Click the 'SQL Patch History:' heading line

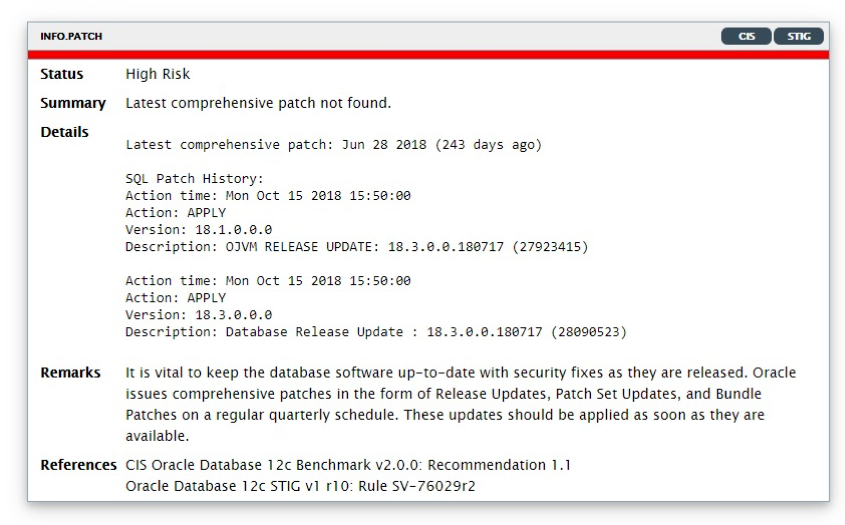[195, 178]
